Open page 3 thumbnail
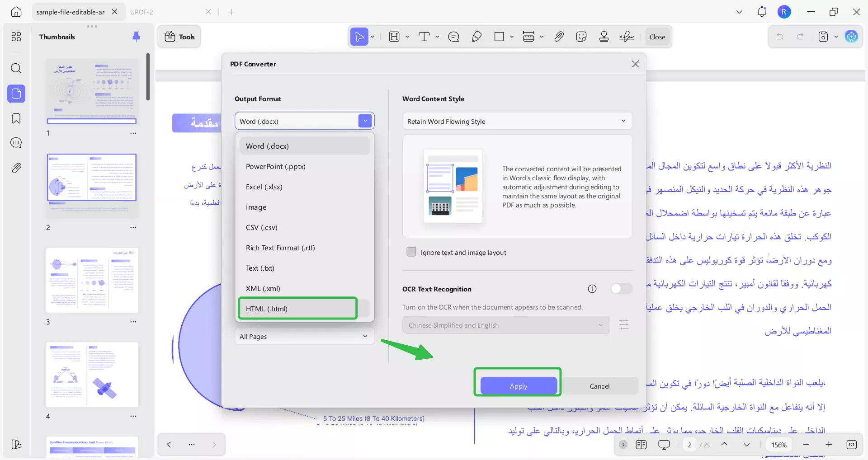Screen dimensions: 868x460 (x=92, y=280)
